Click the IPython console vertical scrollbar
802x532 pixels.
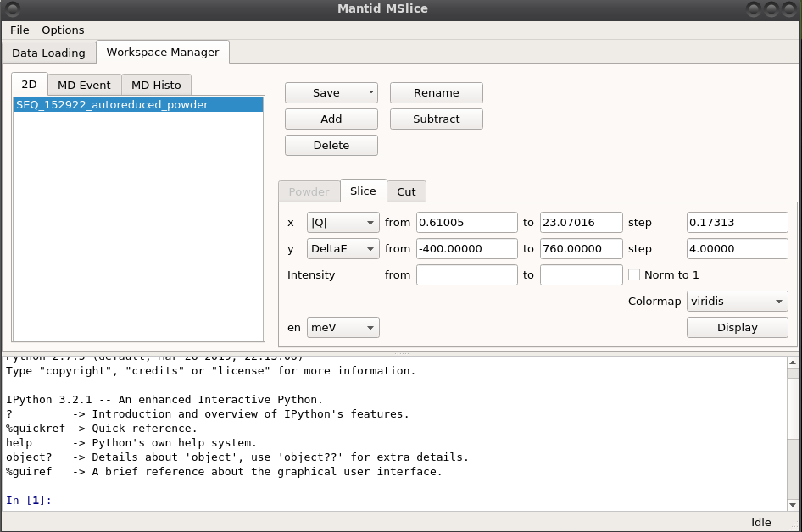(792, 432)
